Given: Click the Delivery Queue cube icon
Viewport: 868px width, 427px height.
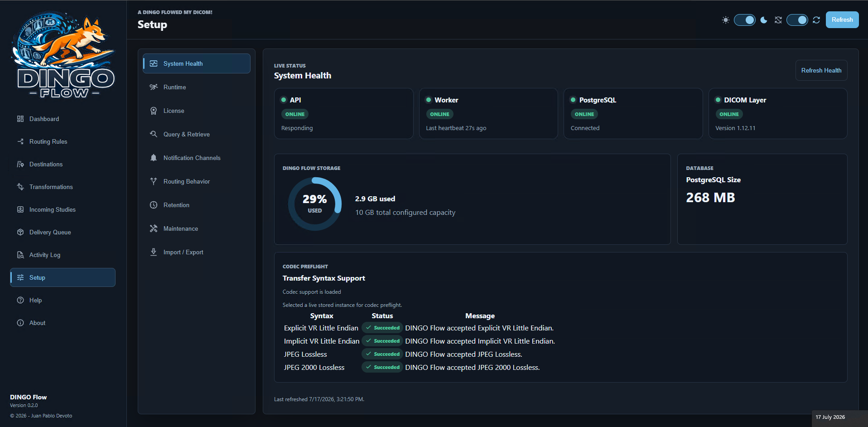Looking at the screenshot, I should click(20, 232).
